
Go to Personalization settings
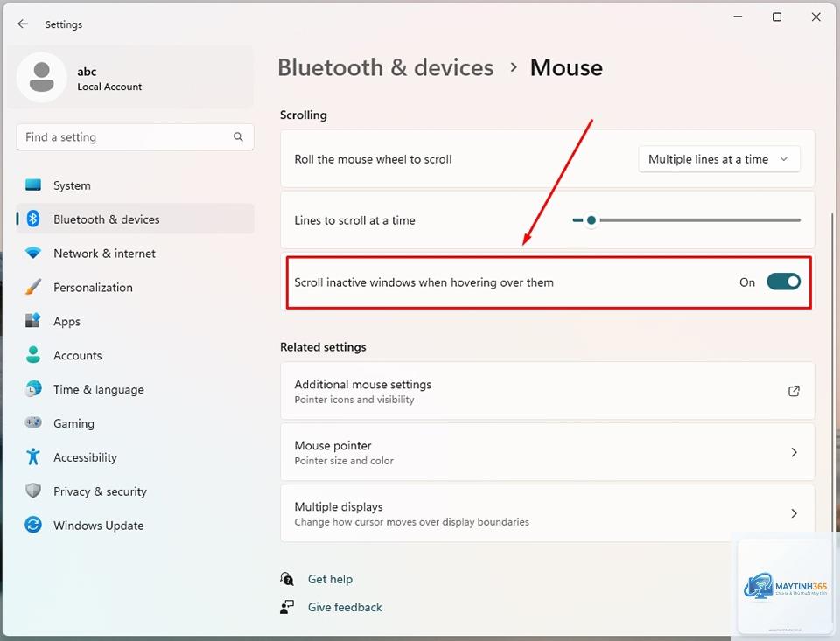135,287
